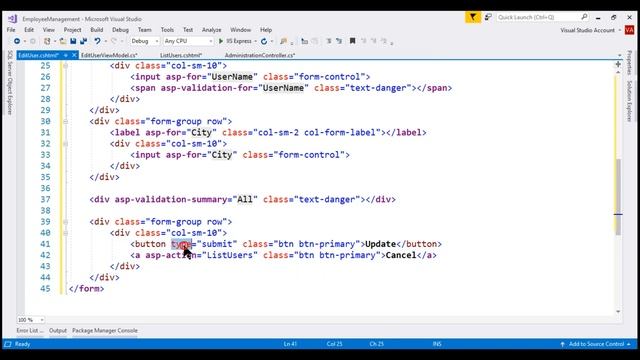Viewport: 640px width, 360px height.
Task: Click the Navigate Backward toolbar icon
Action: [17, 41]
